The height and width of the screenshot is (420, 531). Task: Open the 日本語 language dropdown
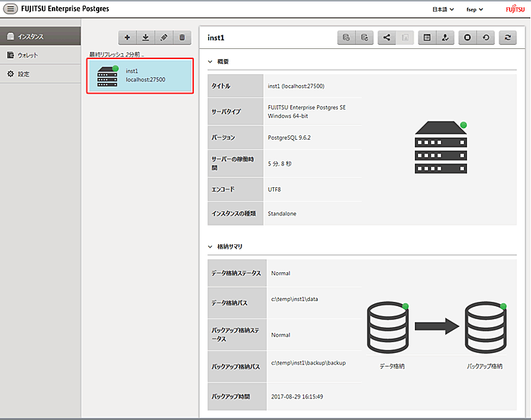[443, 9]
